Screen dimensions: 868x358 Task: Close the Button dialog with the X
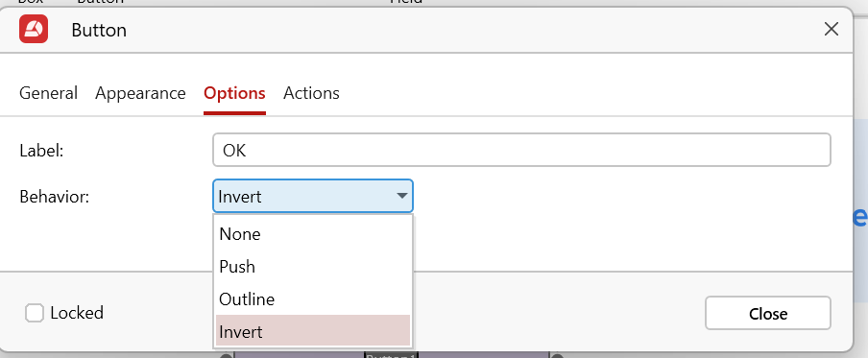pyautogui.click(x=831, y=30)
